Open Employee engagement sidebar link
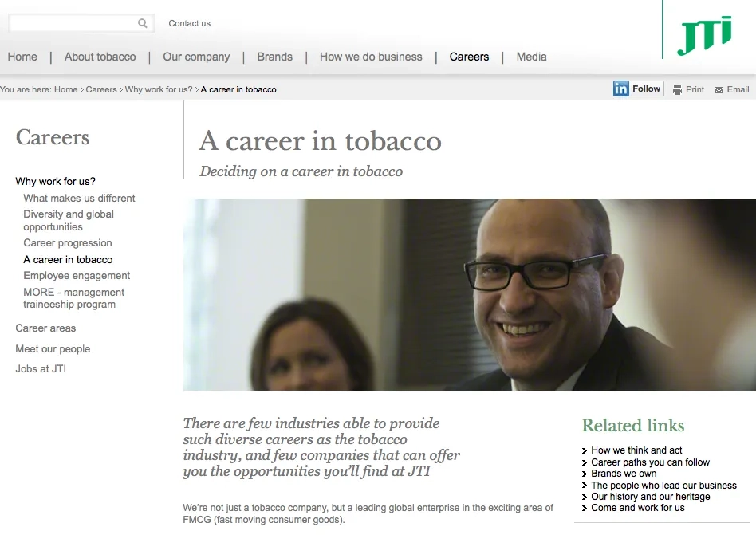Screen dimensions: 756x535 (77, 275)
